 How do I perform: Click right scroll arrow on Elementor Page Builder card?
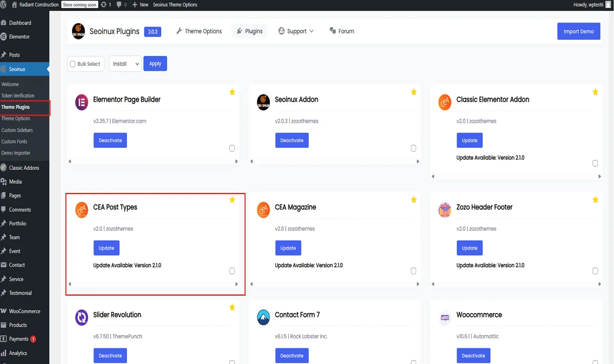(236, 161)
